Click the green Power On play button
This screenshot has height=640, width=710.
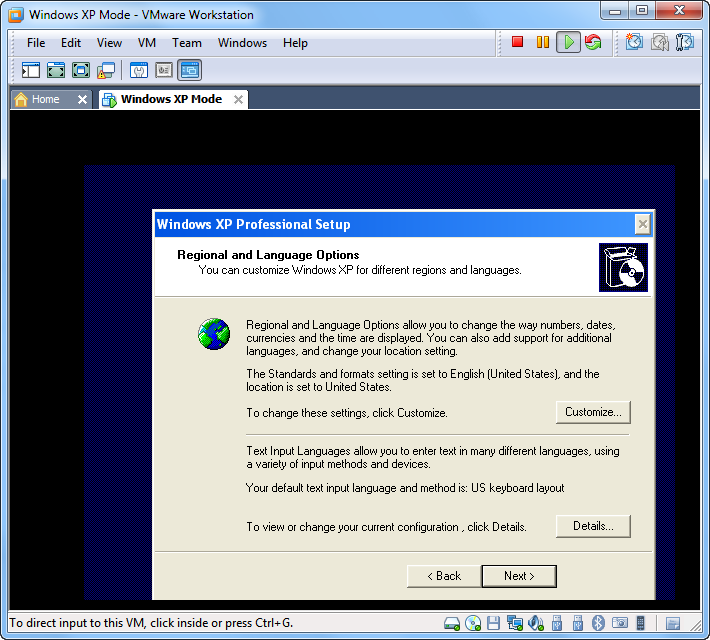pos(568,42)
